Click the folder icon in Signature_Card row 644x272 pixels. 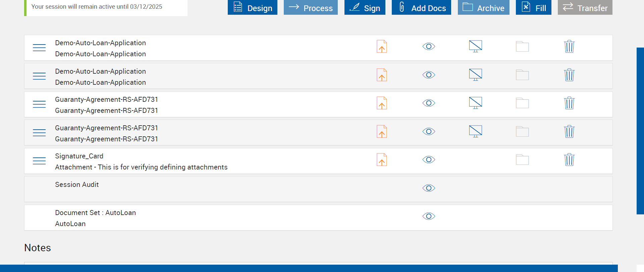click(x=522, y=160)
